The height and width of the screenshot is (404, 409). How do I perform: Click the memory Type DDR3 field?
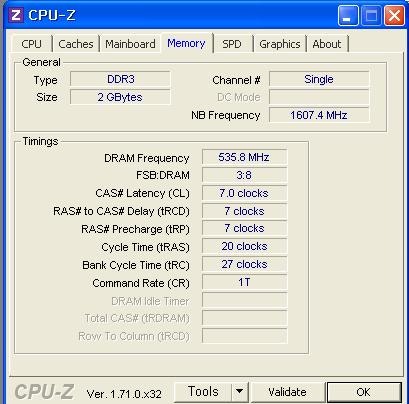120,79
